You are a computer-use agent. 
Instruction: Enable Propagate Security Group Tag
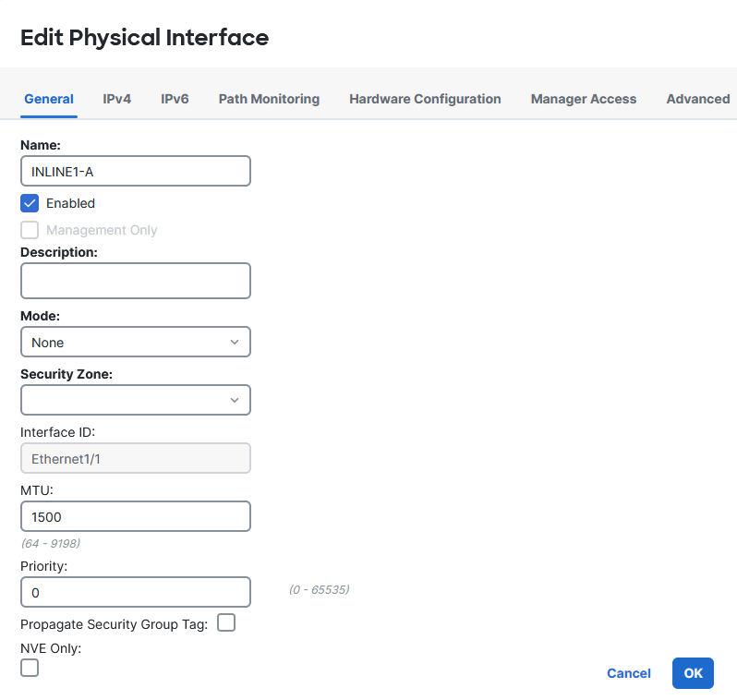226,622
